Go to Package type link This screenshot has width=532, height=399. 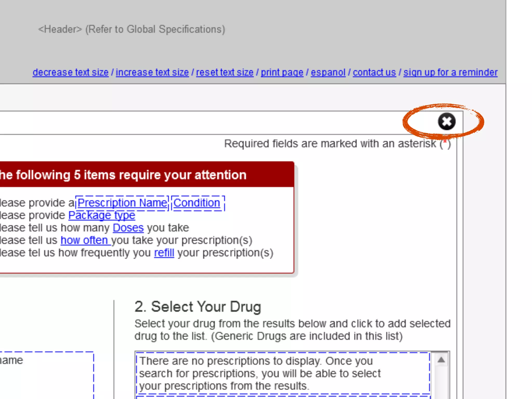(102, 215)
